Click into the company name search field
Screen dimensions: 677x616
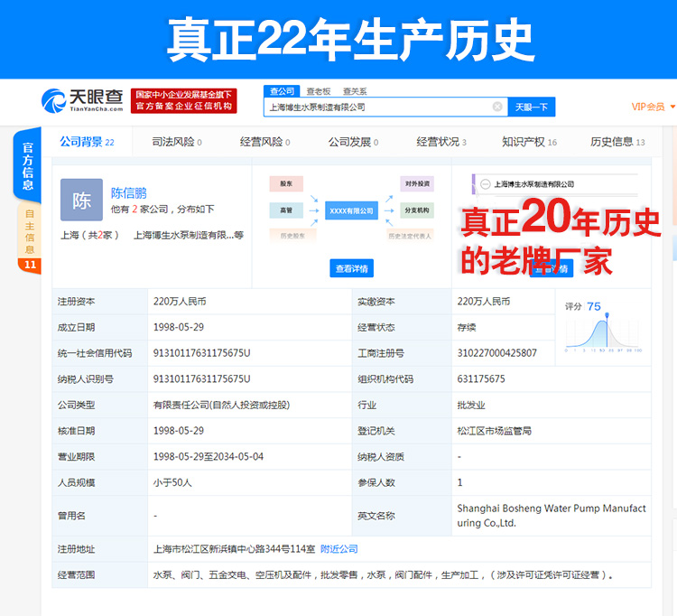click(377, 107)
